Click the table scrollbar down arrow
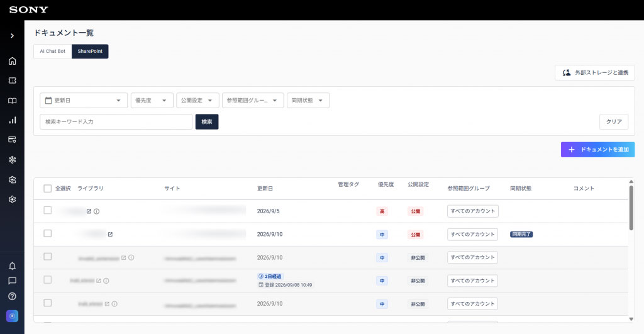 pos(631,319)
